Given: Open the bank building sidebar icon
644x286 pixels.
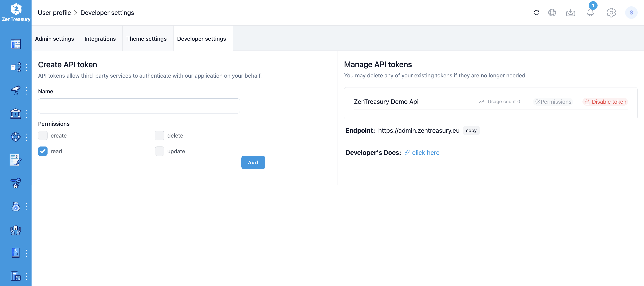Looking at the screenshot, I should point(16,114).
